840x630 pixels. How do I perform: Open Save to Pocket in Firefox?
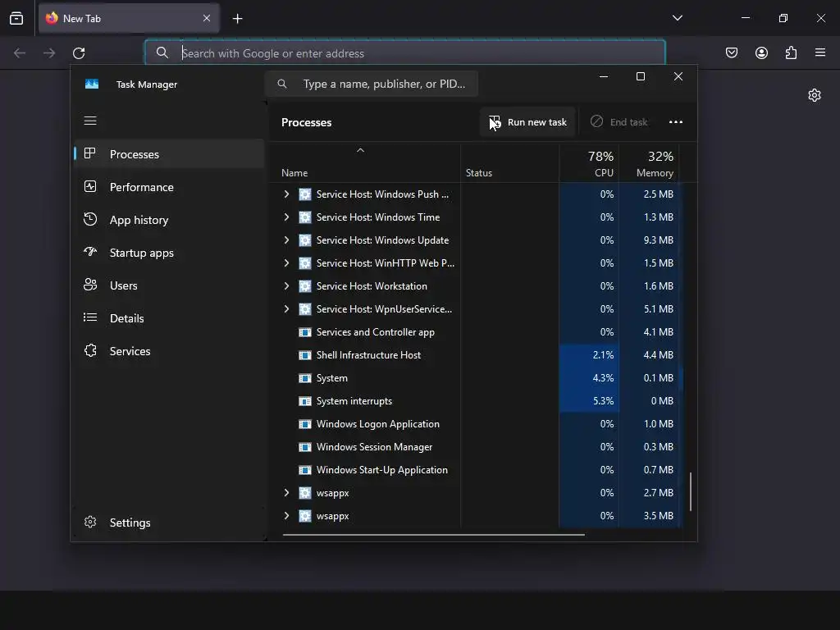click(731, 52)
